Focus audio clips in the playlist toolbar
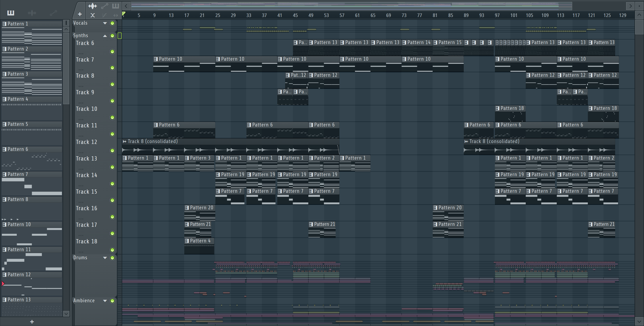The height and width of the screenshot is (326, 644). (93, 6)
